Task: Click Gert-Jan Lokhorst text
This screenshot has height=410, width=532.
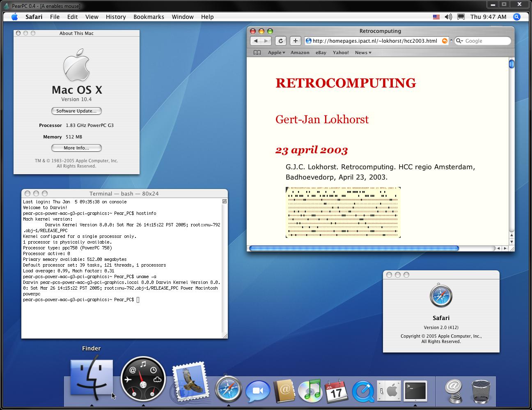Action: pos(322,120)
